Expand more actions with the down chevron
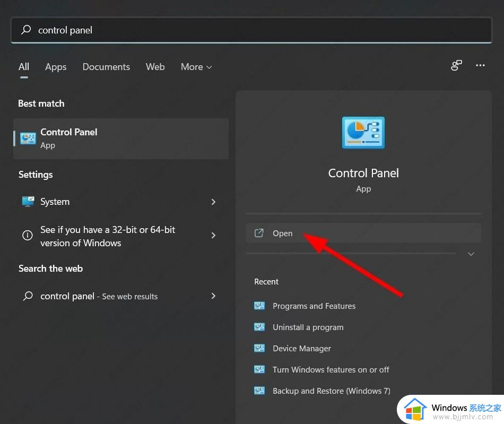This screenshot has height=424, width=504. 471,254
